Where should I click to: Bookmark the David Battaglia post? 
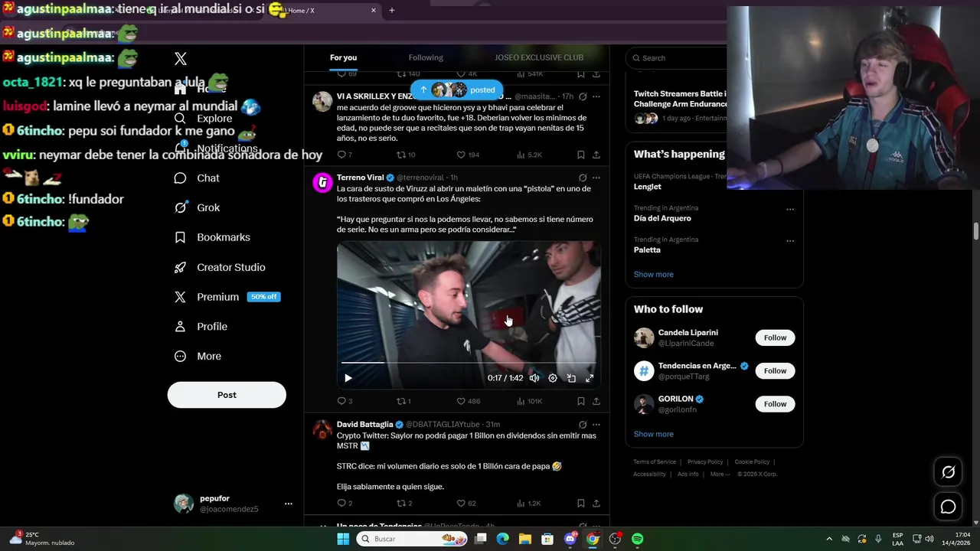tap(581, 503)
